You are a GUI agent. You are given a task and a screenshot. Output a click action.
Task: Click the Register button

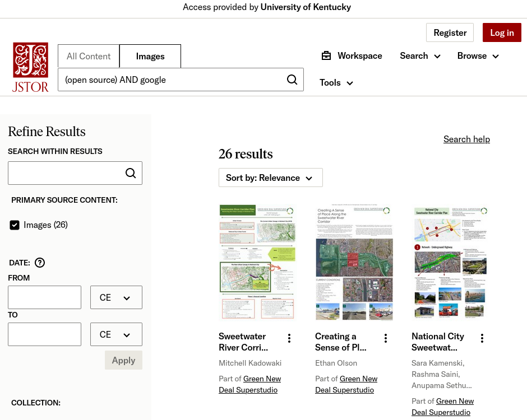(450, 32)
